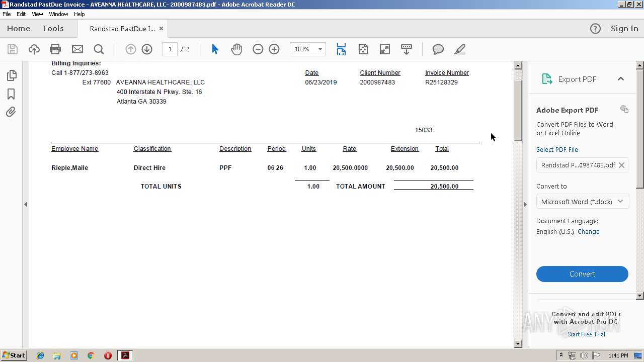Switch to the Tools tab
644x362 pixels.
(53, 29)
